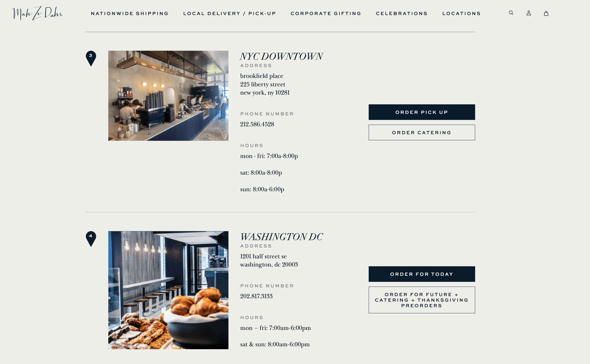The image size is (590, 364).
Task: Click the Mah Ze Dahr logo icon
Action: coord(38,13)
